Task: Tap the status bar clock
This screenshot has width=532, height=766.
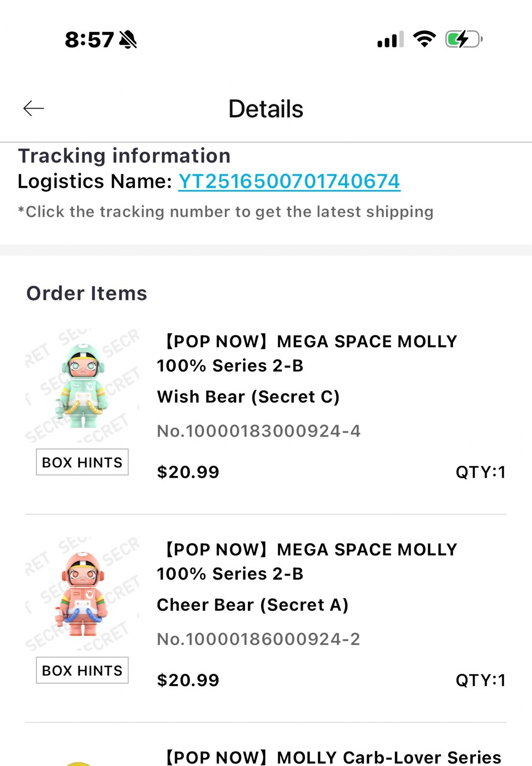Action: (x=89, y=40)
